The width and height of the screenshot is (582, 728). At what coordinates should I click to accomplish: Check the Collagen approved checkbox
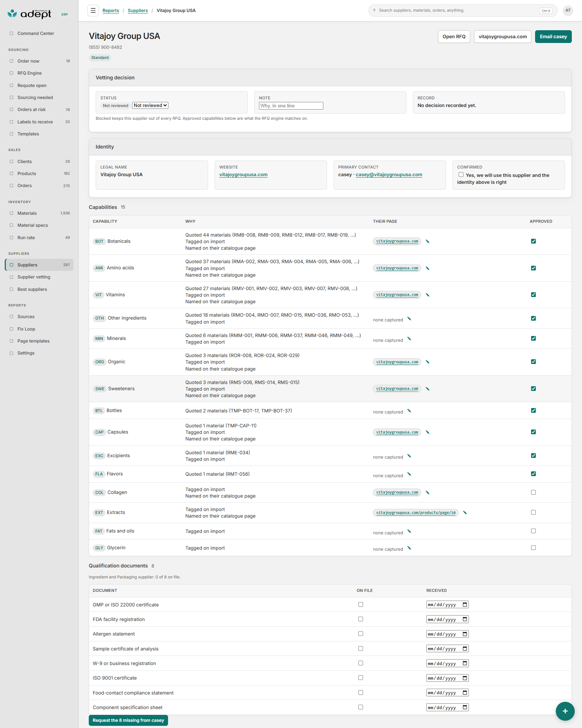[x=533, y=492]
